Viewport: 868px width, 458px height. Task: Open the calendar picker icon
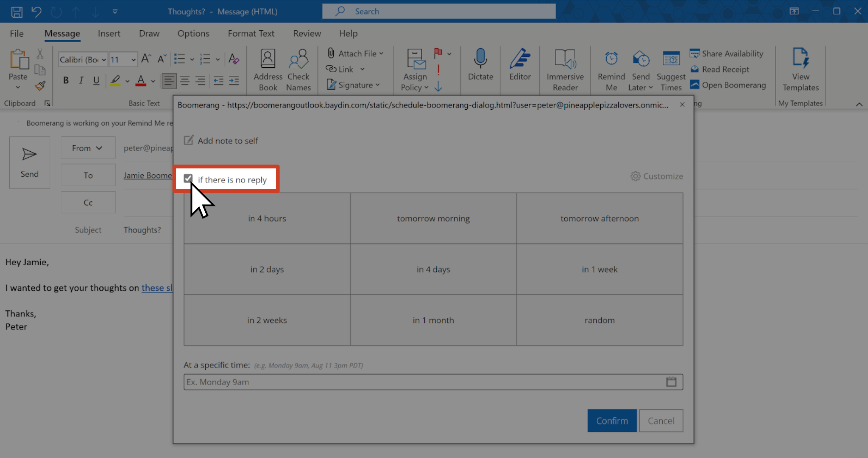point(671,382)
